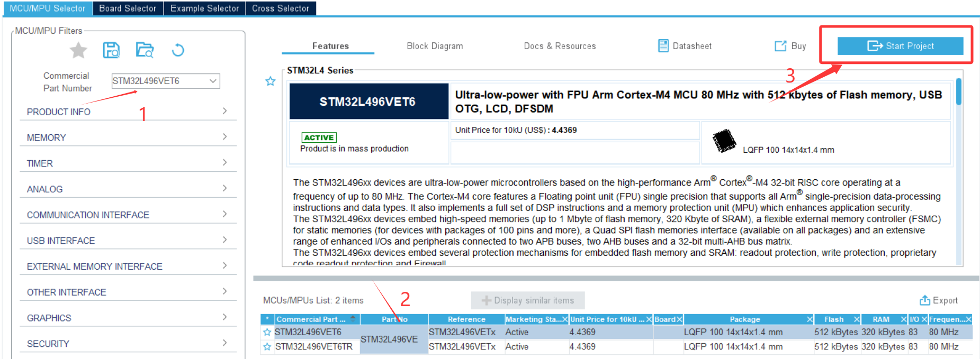Click the LQFP 100 14x14x1.4 mm label
Screen dimensions: 980x359
[788, 150]
